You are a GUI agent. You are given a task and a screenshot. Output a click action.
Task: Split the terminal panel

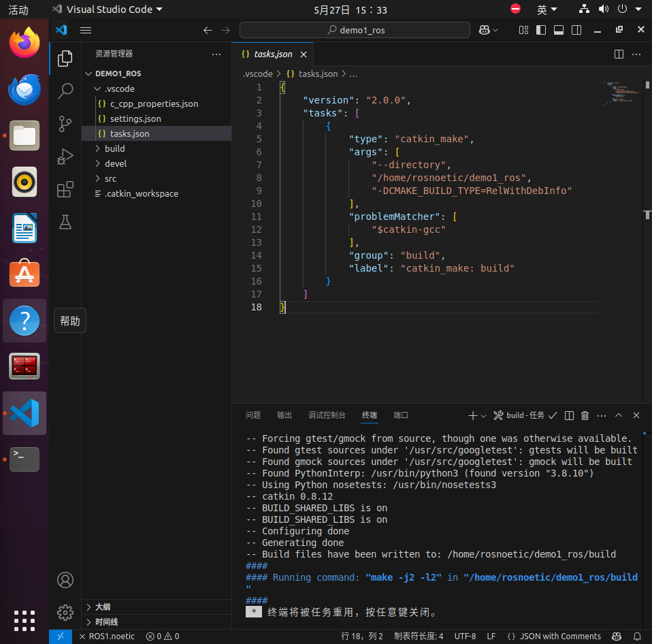[569, 415]
